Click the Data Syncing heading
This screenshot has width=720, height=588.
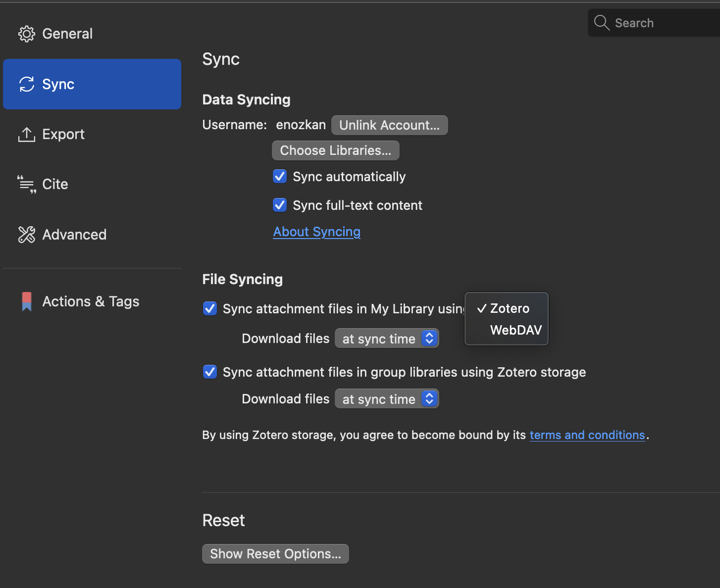[x=246, y=99]
